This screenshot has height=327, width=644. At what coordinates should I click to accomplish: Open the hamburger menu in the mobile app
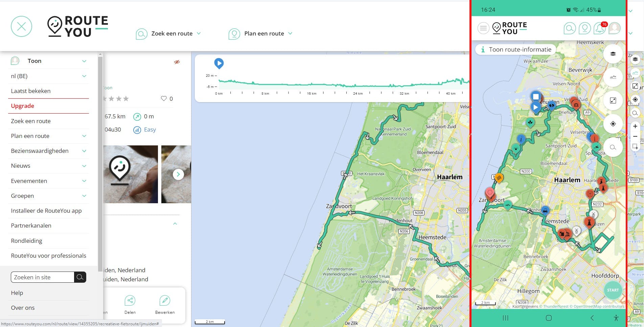(x=483, y=28)
